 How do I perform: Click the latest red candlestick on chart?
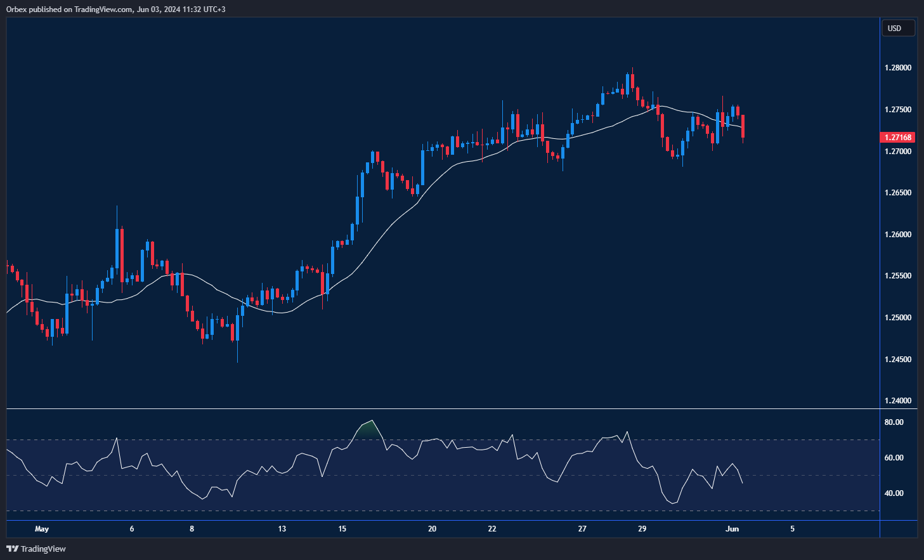[743, 126]
